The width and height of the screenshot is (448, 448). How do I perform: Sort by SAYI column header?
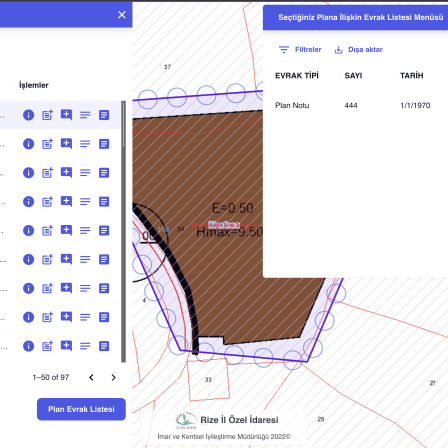click(x=353, y=76)
